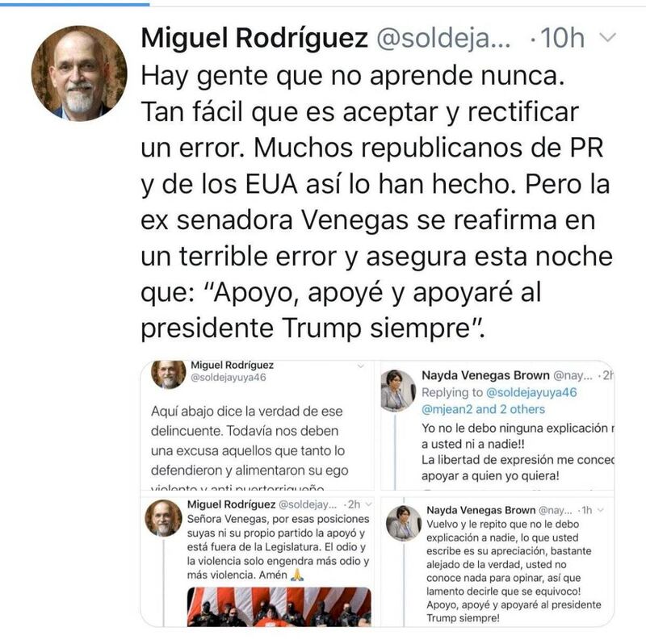Open the Miguel Rodríguez author name link
Image resolution: width=646 pixels, height=644 pixels.
pos(254,38)
